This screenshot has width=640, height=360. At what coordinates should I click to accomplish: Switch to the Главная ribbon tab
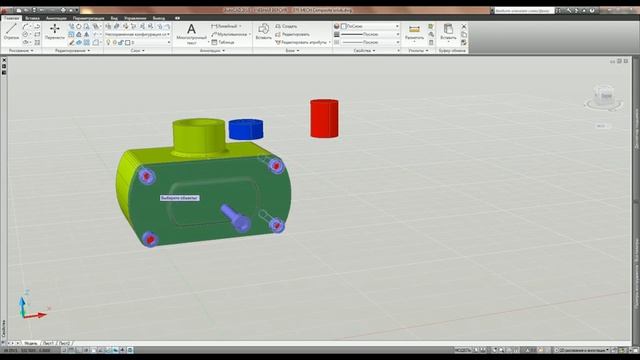click(11, 18)
